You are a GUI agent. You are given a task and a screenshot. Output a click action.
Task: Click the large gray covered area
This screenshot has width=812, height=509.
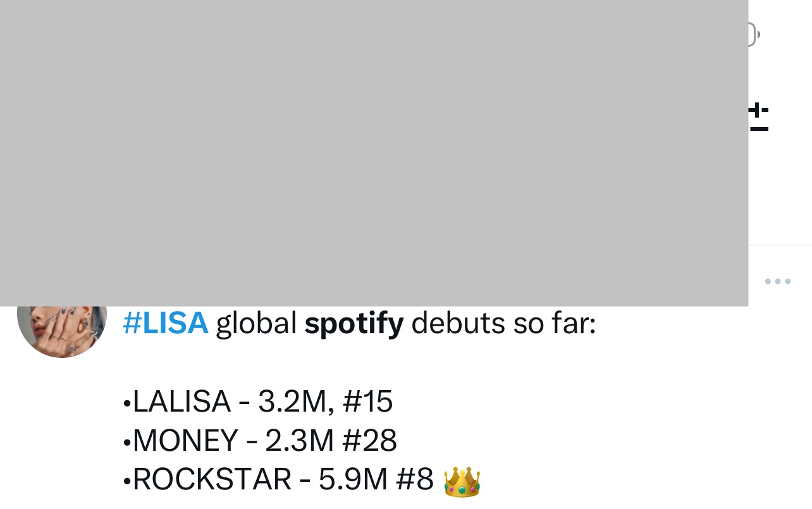point(373,152)
